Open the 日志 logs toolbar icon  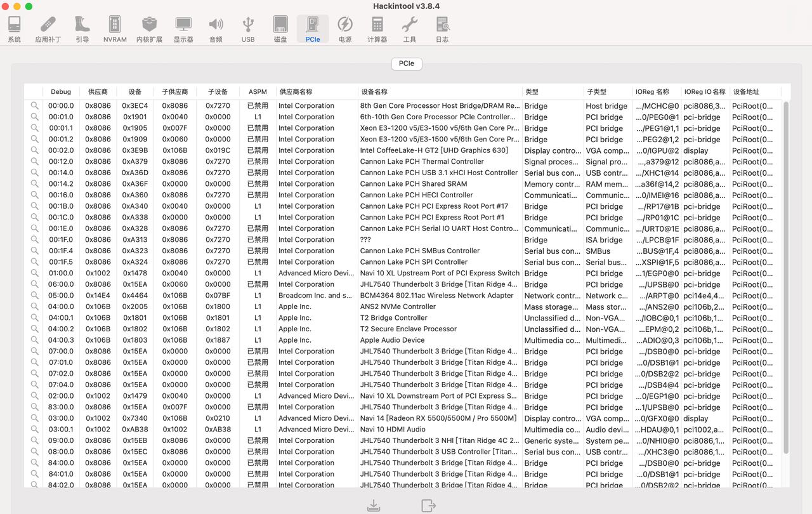442,29
